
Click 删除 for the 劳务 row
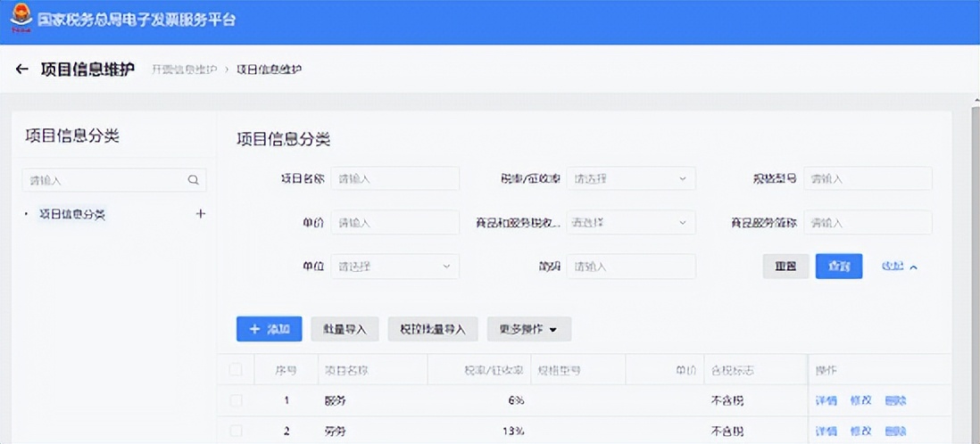pyautogui.click(x=895, y=431)
